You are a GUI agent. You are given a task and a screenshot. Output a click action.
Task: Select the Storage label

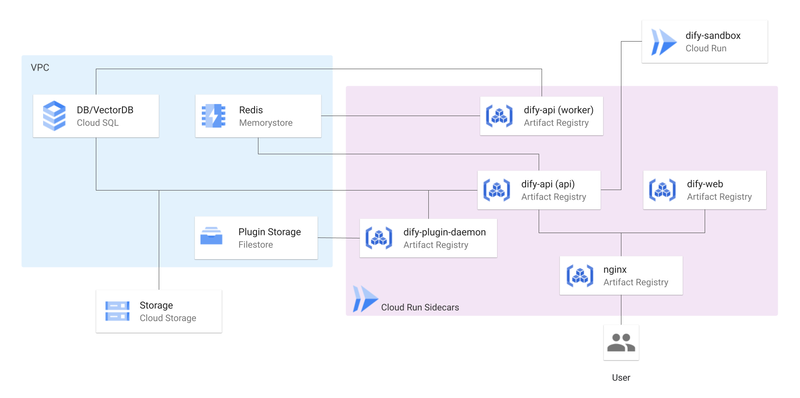(x=156, y=306)
